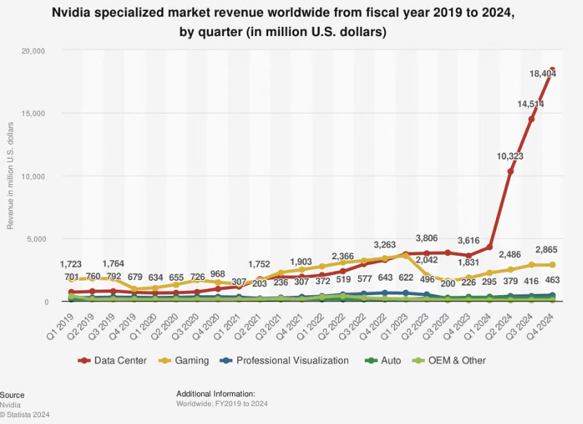Click the 463 data label

coord(553,280)
